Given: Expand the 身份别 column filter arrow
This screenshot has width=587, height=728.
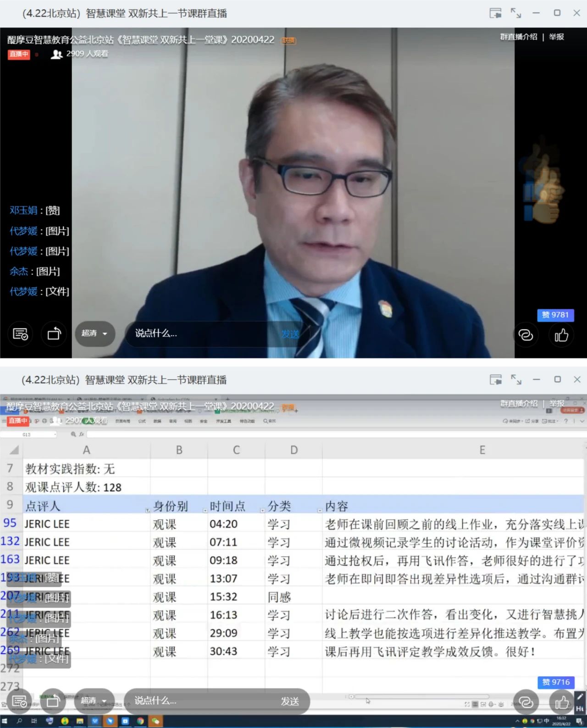Looking at the screenshot, I should [x=205, y=510].
